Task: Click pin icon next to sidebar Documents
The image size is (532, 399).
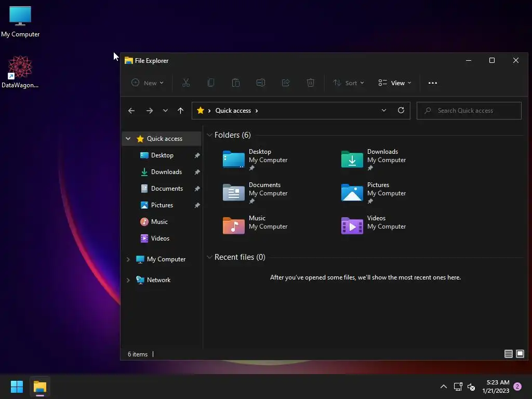Action: [x=197, y=189]
